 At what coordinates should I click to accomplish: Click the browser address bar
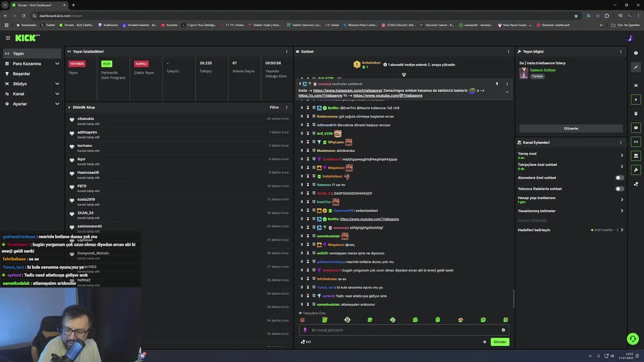[x=302, y=16]
